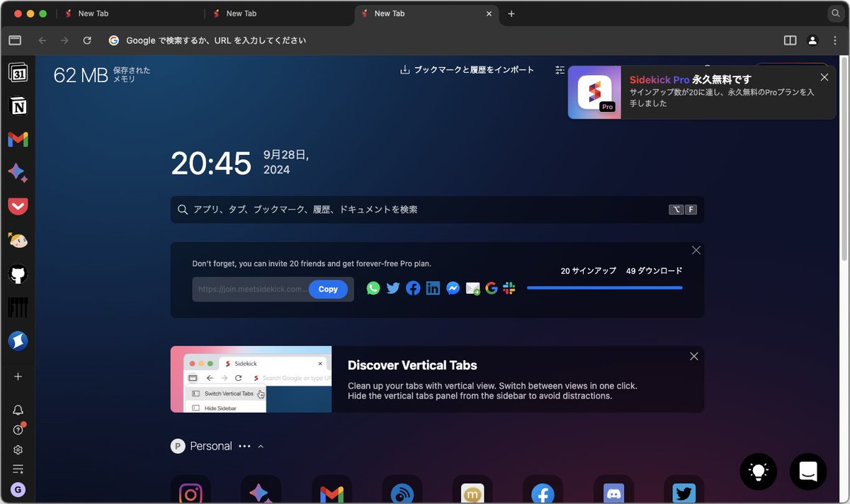Open the Personal workspace options menu
The height and width of the screenshot is (504, 850).
[x=244, y=446]
